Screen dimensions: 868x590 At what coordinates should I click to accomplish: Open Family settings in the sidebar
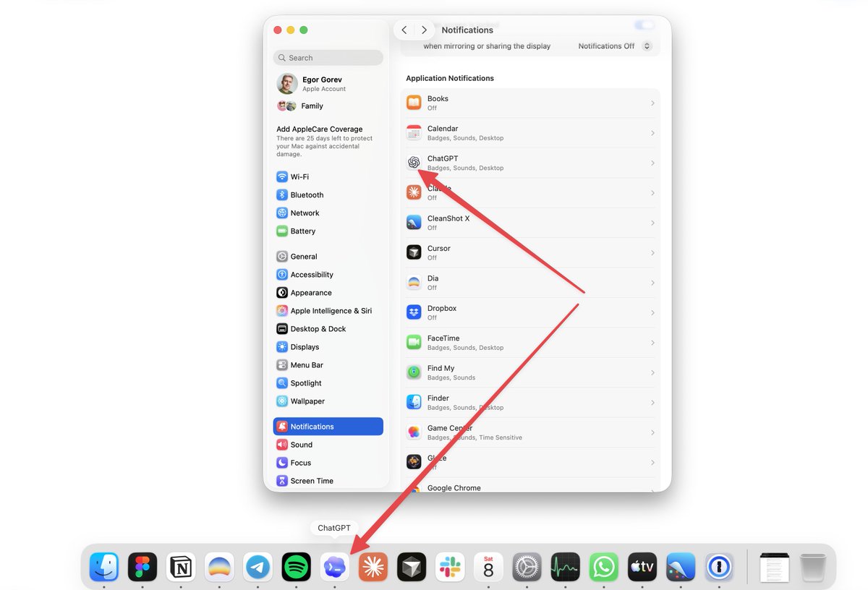click(x=328, y=106)
